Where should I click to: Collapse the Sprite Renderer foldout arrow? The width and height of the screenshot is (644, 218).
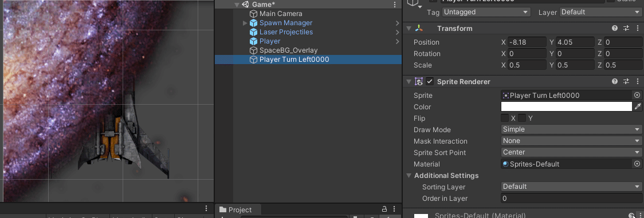409,82
